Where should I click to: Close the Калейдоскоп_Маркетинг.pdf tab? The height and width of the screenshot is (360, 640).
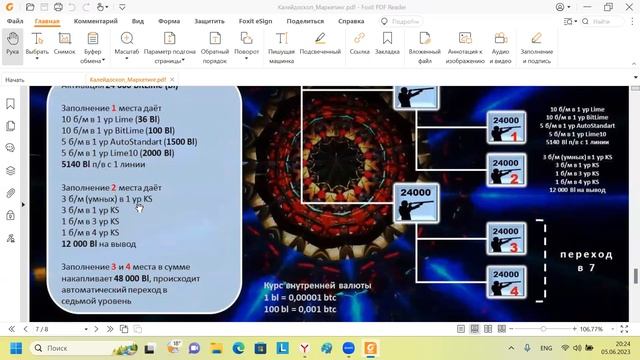(x=172, y=80)
